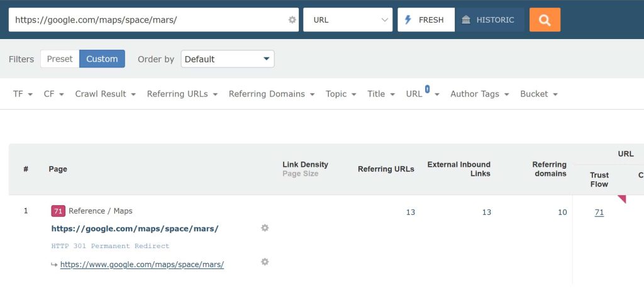
Task: Expand the URL filter dropdown
Action: [423, 94]
